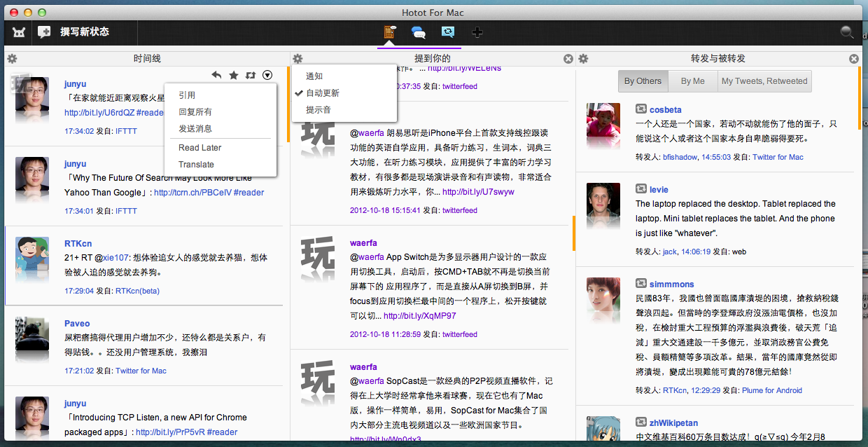Open the 14:55:03 timestamp on cosbeta's tweet
Image resolution: width=868 pixels, height=447 pixels.
[x=716, y=157]
